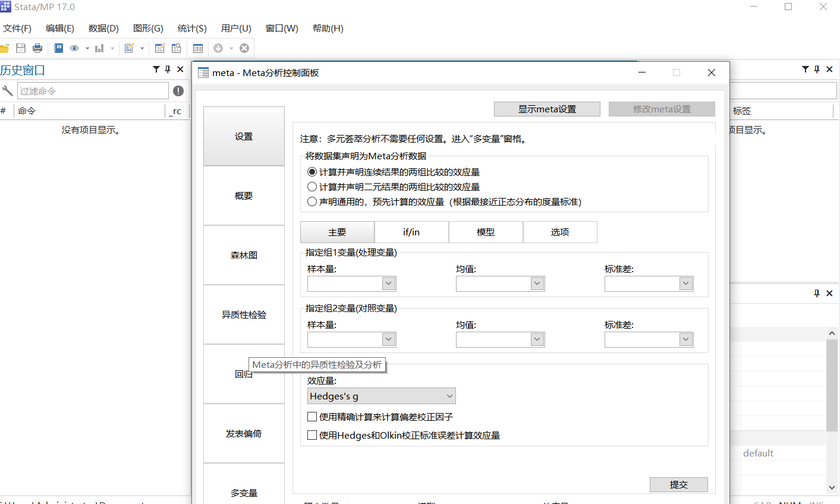The width and height of the screenshot is (840, 504).
Task: Close the lower right Properties panel
Action: coord(829,293)
